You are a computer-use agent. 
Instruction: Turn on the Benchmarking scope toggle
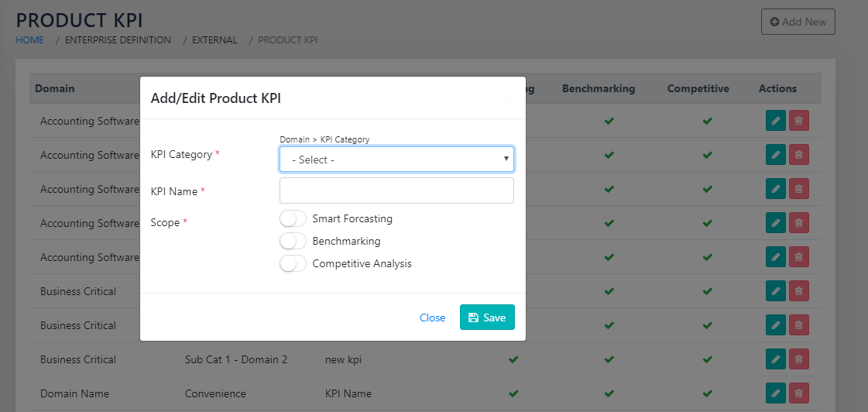293,242
